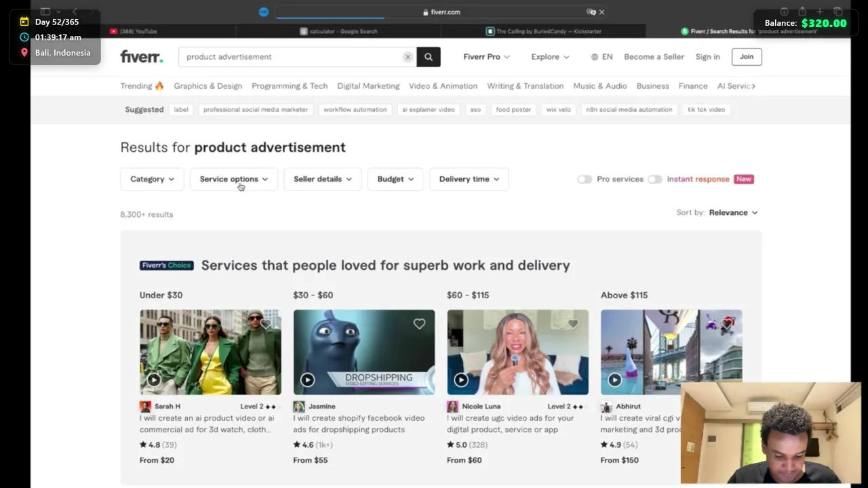Stop page loading with the X in address bar

pyautogui.click(x=601, y=12)
